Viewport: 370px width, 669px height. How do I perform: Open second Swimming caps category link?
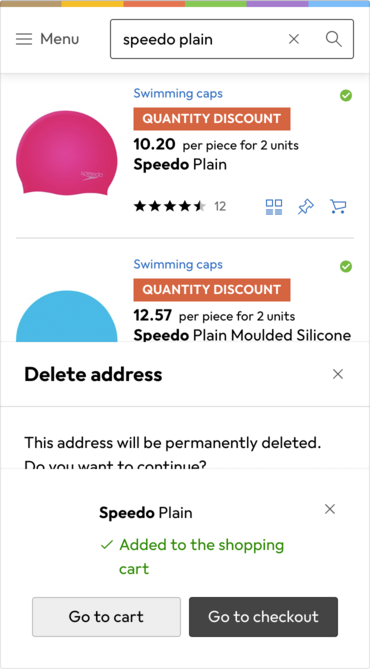(178, 264)
